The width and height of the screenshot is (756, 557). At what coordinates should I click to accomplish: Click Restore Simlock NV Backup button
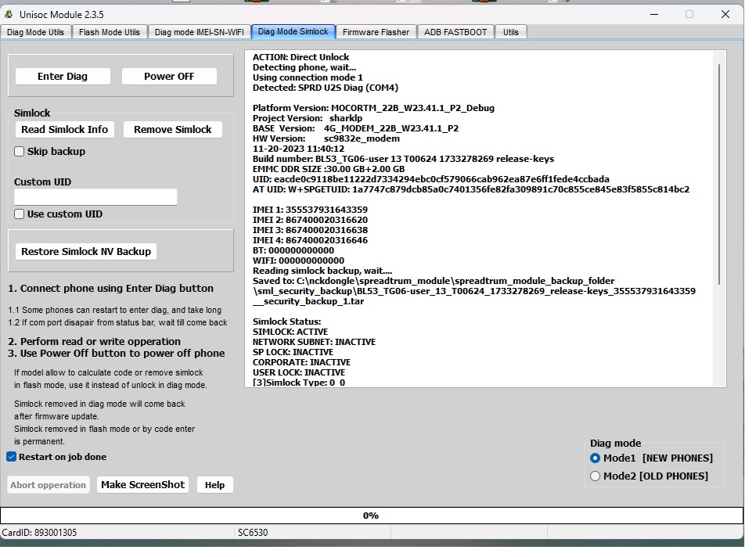tap(86, 251)
